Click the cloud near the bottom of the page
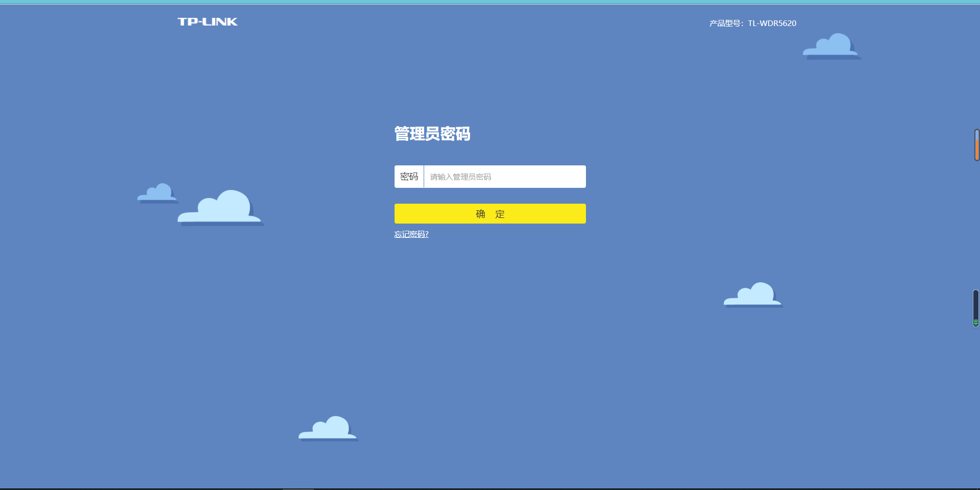 (x=328, y=429)
